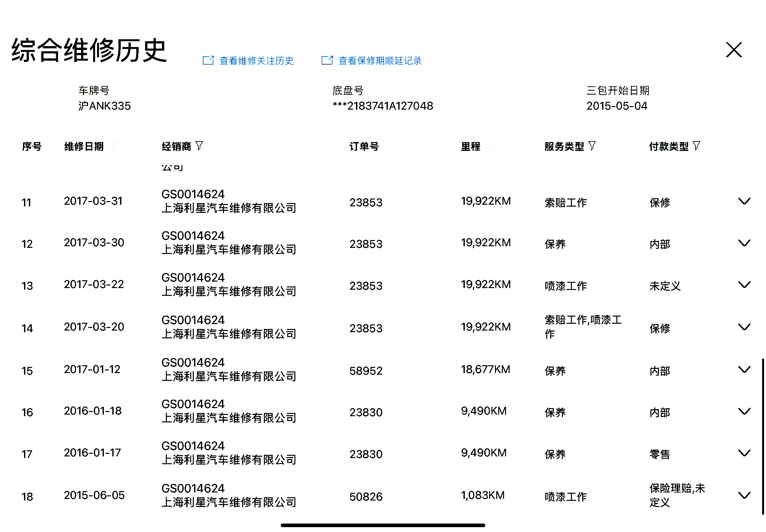Expand row 14 dated 2017-03-20
This screenshot has width=766, height=532.
tap(744, 327)
